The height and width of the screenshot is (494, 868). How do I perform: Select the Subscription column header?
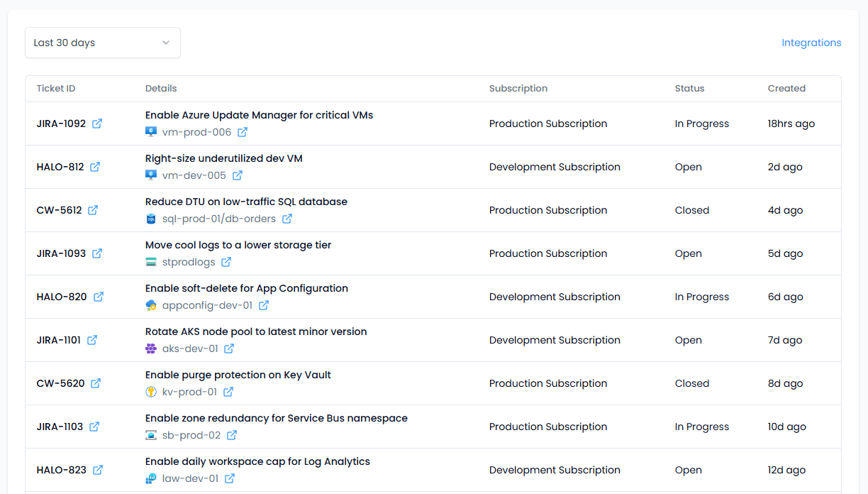(518, 89)
